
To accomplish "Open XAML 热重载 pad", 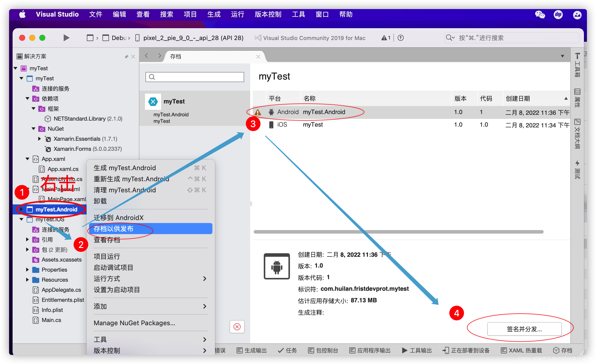I will pyautogui.click(x=521, y=350).
